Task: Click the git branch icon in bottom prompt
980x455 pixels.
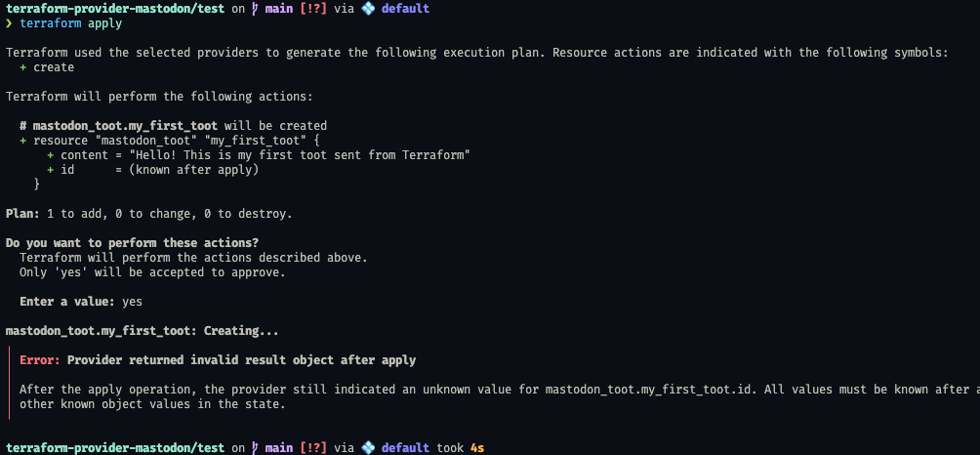Action: (x=255, y=447)
